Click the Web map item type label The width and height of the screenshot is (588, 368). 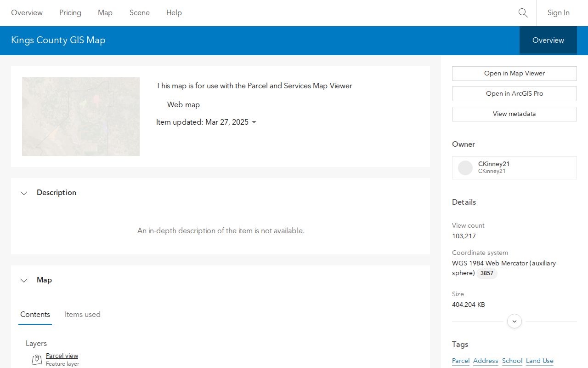tap(183, 105)
